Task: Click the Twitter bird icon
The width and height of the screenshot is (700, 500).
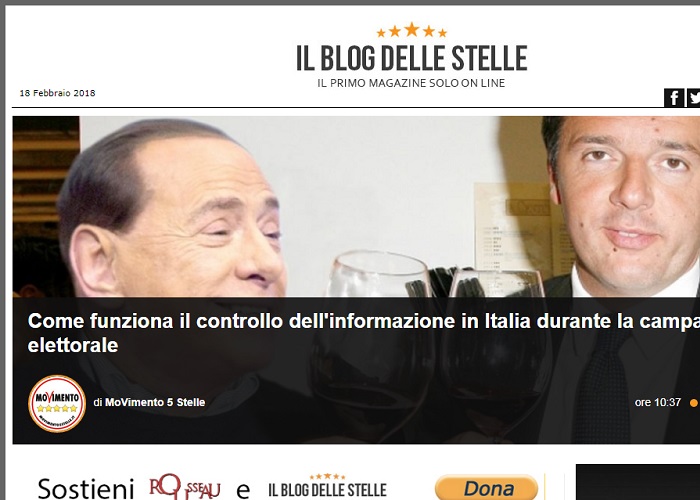Action: 693,98
